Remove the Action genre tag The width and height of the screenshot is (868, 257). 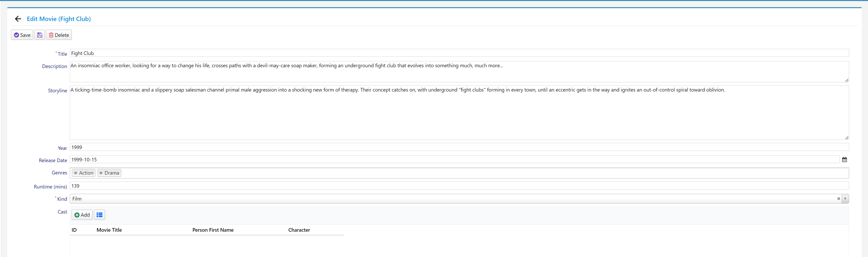[75, 173]
